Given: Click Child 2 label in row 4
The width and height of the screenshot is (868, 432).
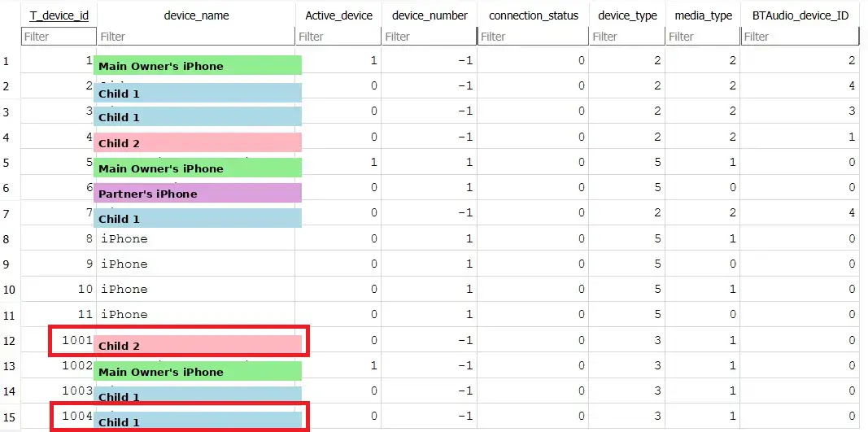Looking at the screenshot, I should coord(198,142).
